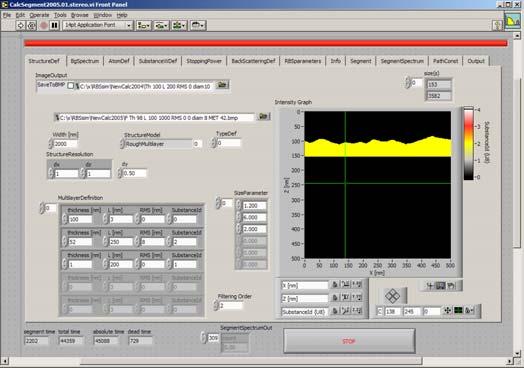Switch to the AtomDef tab
The height and width of the screenshot is (368, 524).
coord(119,61)
